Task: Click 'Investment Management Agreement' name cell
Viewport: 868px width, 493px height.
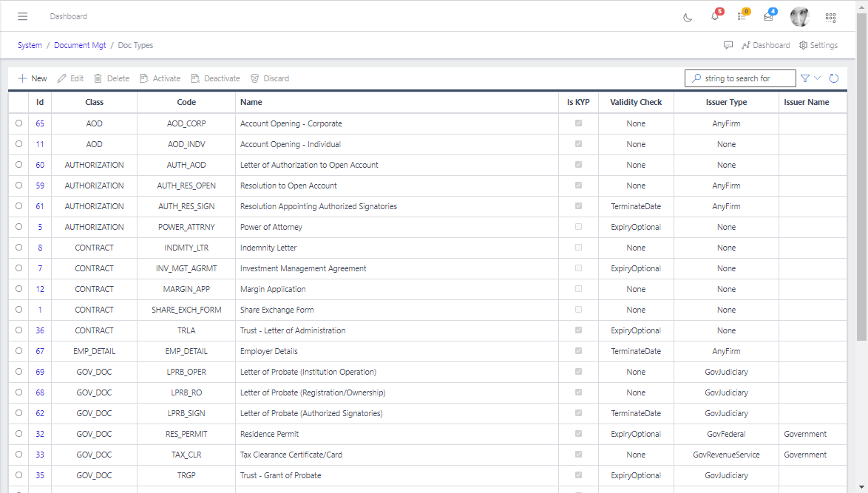Action: 303,268
